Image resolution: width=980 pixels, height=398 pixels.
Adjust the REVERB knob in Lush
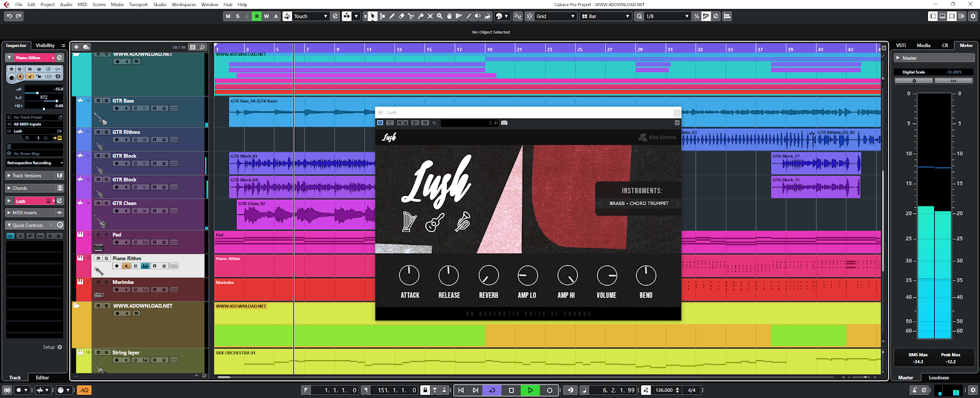[x=488, y=276]
